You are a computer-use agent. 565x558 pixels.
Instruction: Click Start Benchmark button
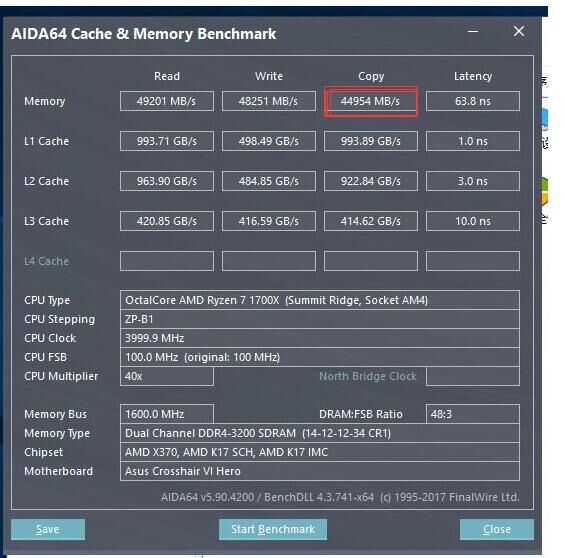coord(273,529)
